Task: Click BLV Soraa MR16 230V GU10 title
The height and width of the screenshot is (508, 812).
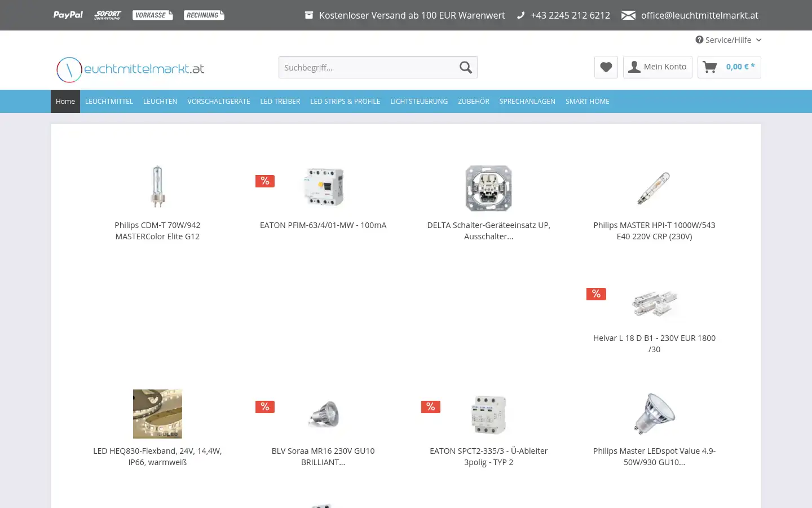Action: tap(323, 457)
